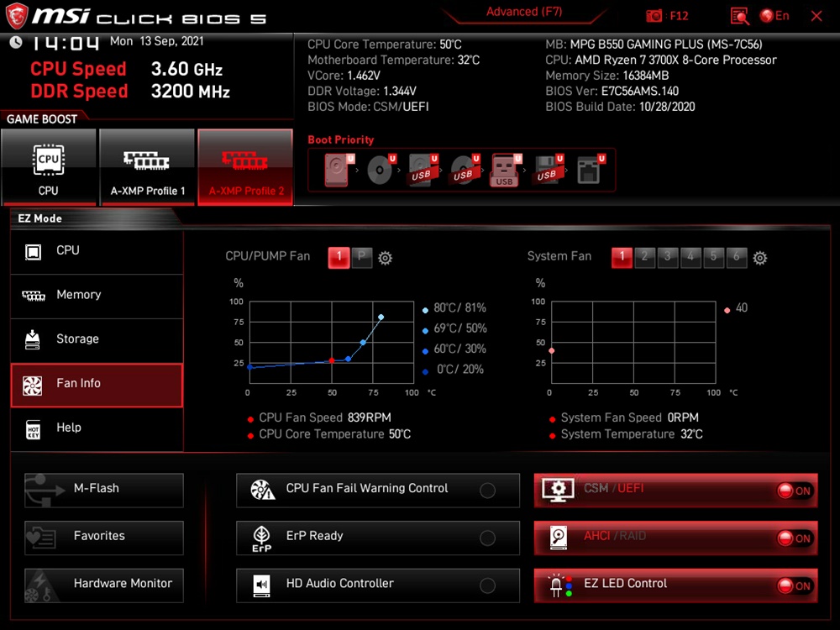Open the CPU info section

tap(97, 250)
